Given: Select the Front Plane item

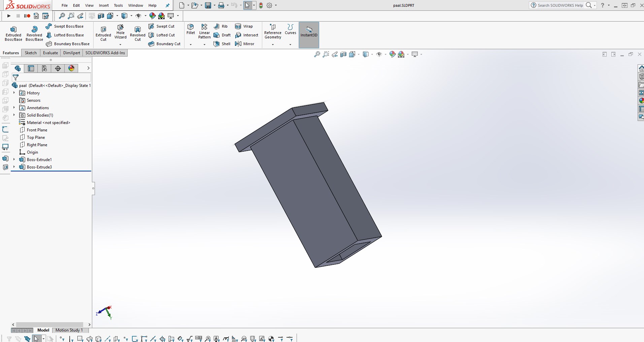Looking at the screenshot, I should click(34, 130).
